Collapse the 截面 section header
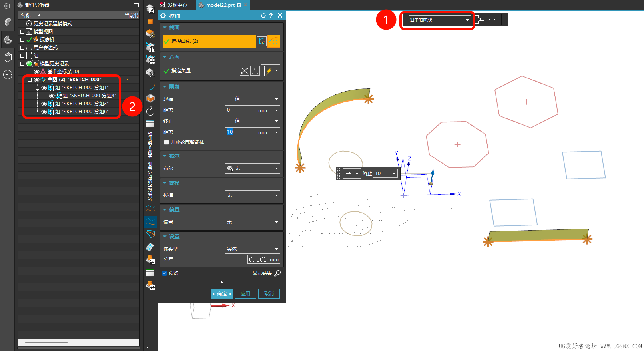 (174, 28)
